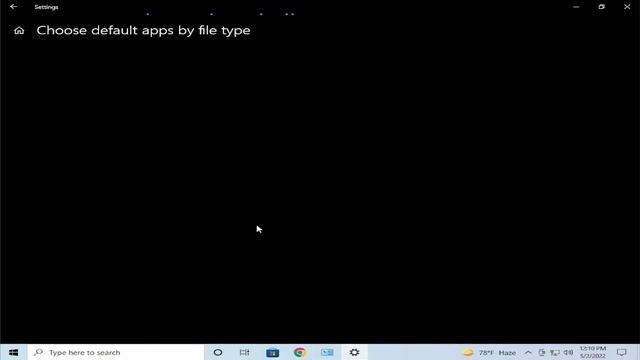
Task: Switch to the Settings gear taskbar icon
Action: (x=354, y=352)
